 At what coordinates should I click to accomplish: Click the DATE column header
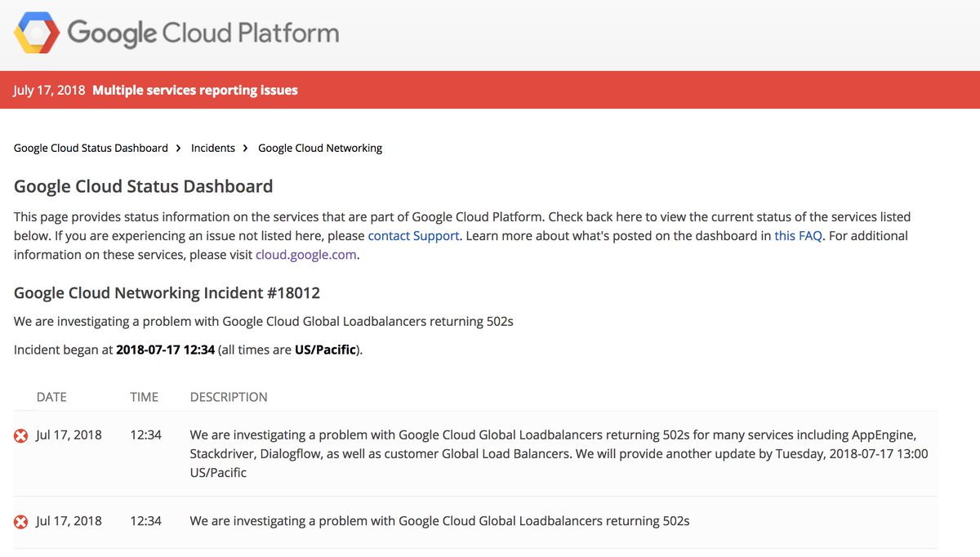pyautogui.click(x=51, y=397)
